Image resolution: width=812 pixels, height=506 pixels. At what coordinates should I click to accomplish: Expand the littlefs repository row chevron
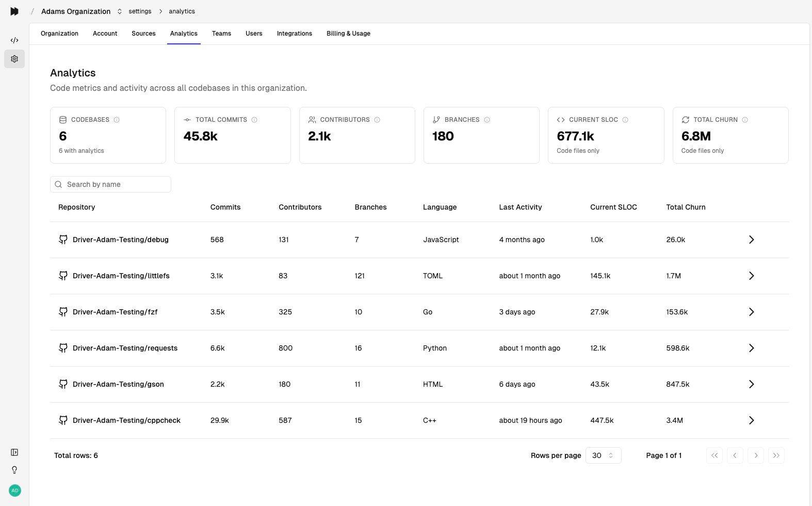tap(752, 276)
